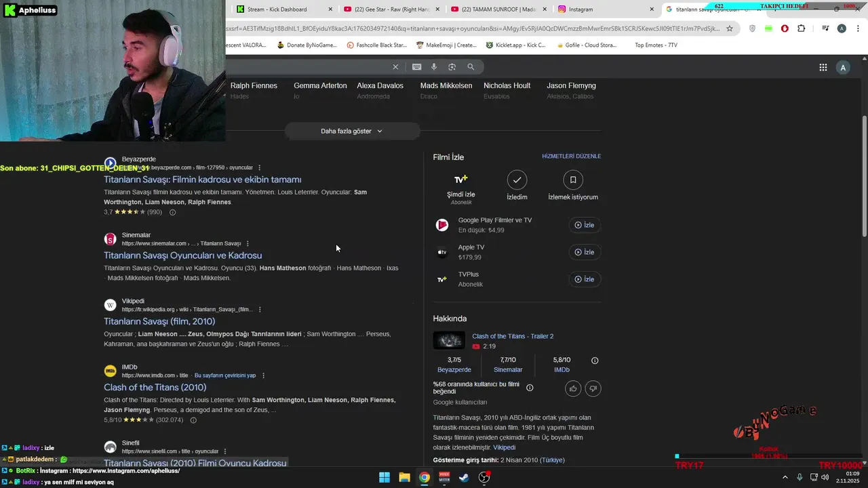This screenshot has width=868, height=488.
Task: Open the on-screen keyboard input tool
Action: [416, 66]
